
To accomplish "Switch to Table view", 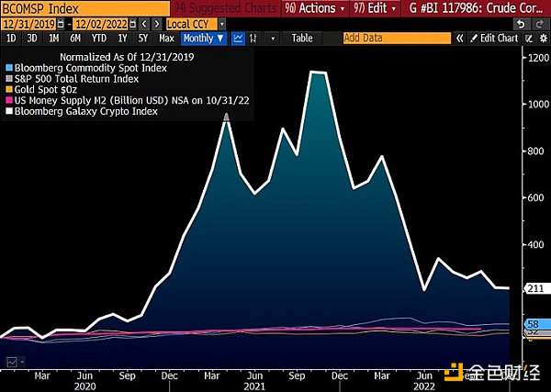I will click(x=302, y=39).
